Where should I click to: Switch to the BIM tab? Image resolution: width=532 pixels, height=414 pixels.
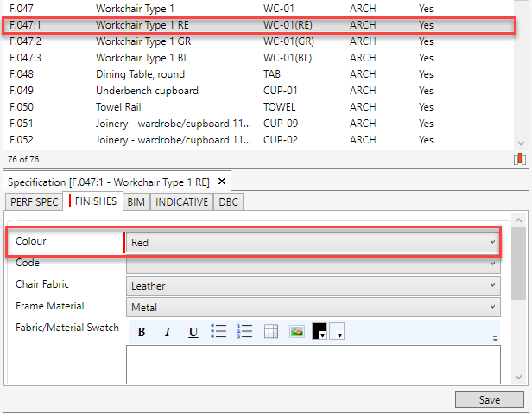tap(136, 201)
